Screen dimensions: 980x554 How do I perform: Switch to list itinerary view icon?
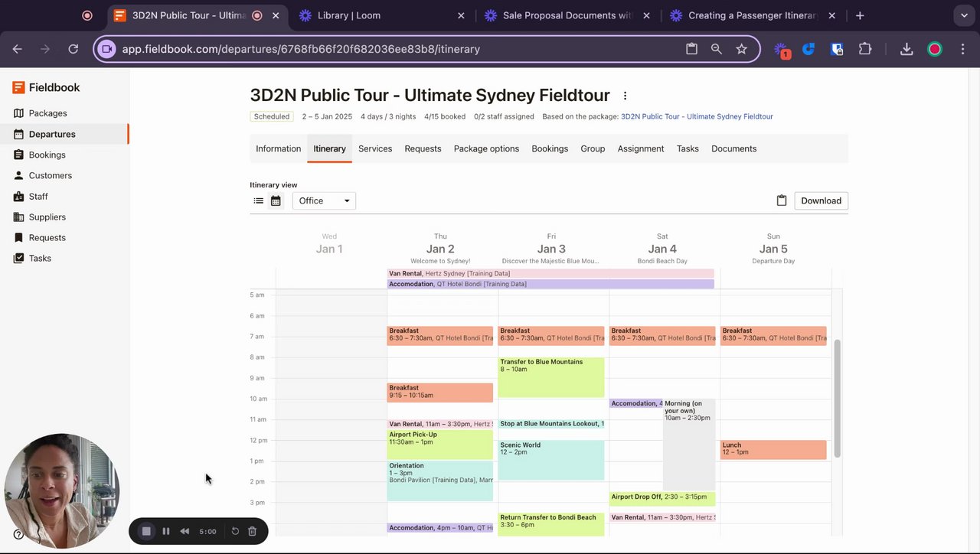coord(259,201)
